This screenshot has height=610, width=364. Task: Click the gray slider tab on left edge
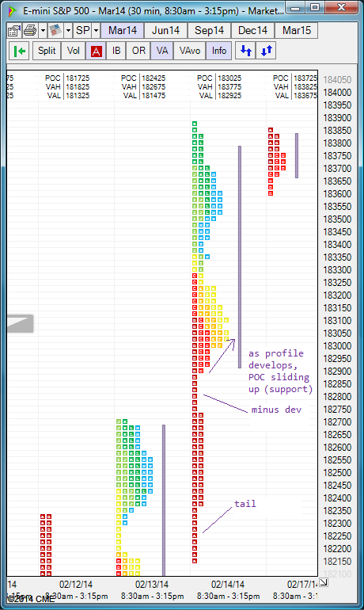(20, 324)
